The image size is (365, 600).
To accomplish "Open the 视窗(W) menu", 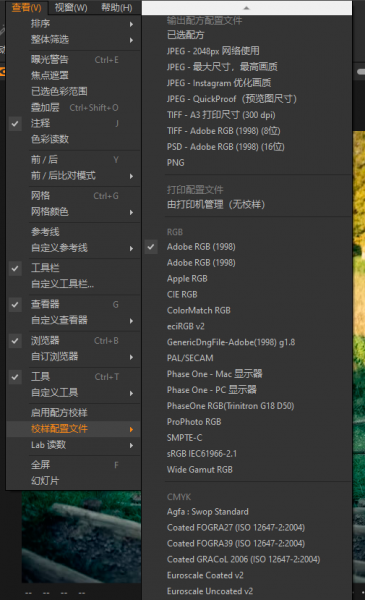I will click(71, 8).
